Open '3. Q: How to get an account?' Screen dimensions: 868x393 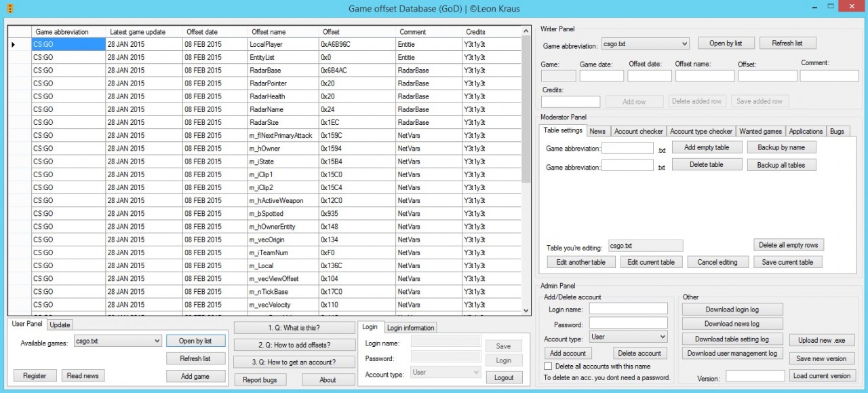tap(294, 362)
